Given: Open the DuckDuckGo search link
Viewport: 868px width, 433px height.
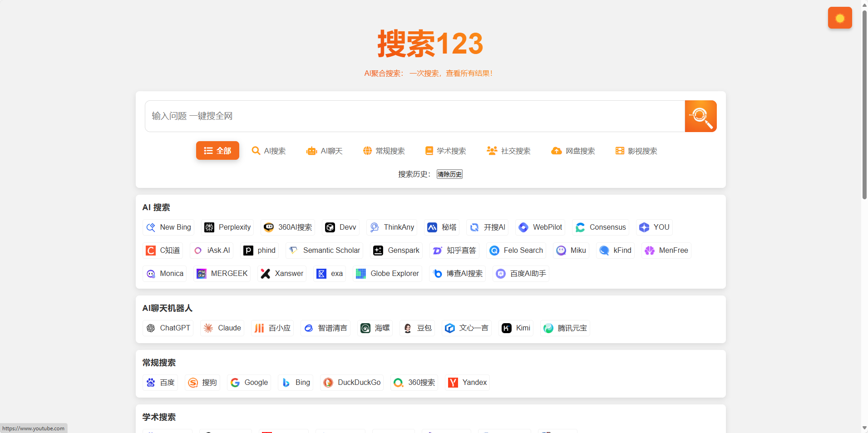Looking at the screenshot, I should coord(352,383).
